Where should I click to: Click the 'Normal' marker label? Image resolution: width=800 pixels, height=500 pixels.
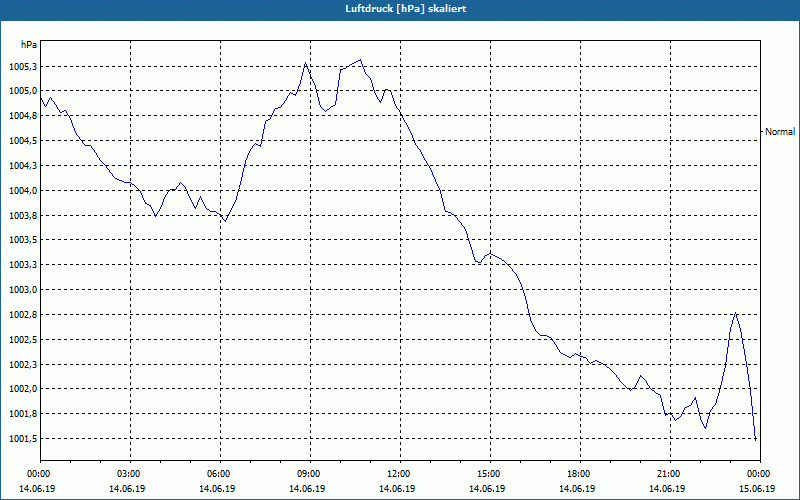point(780,132)
